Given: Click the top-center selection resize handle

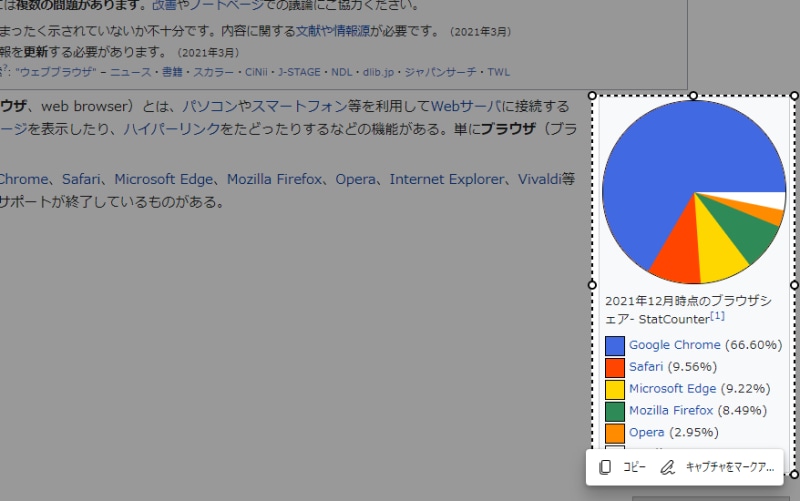Looking at the screenshot, I should (694, 96).
